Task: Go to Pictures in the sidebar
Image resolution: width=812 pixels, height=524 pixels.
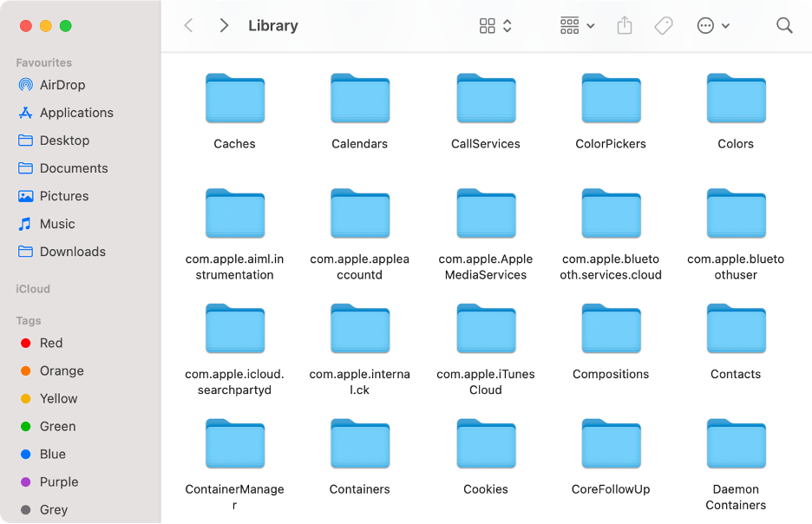Action: pyautogui.click(x=53, y=196)
